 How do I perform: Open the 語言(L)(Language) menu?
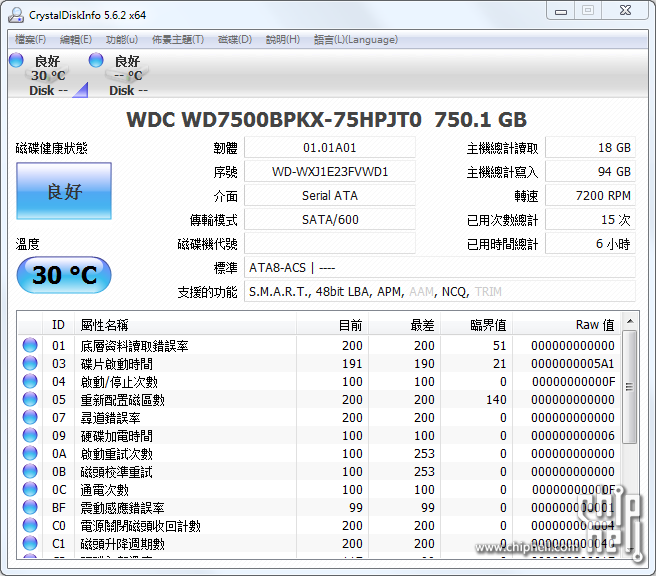[x=356, y=40]
